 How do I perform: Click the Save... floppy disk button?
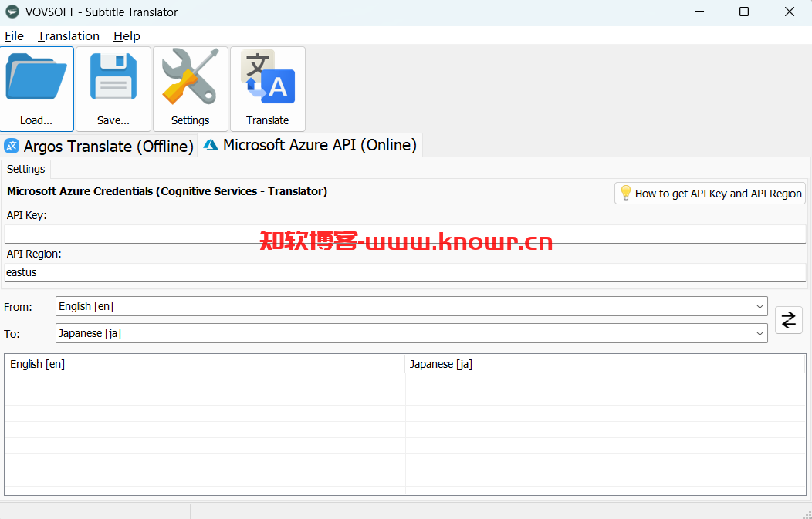(113, 89)
